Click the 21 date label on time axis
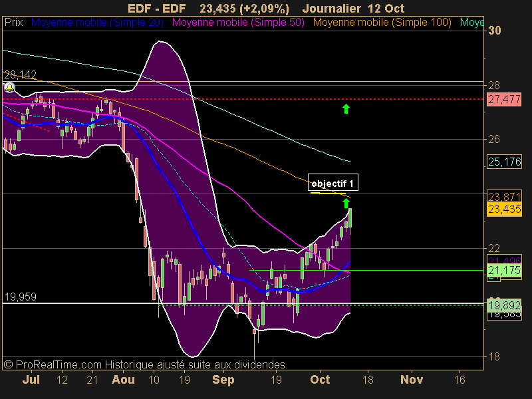The height and width of the screenshot is (399, 532). [x=92, y=379]
